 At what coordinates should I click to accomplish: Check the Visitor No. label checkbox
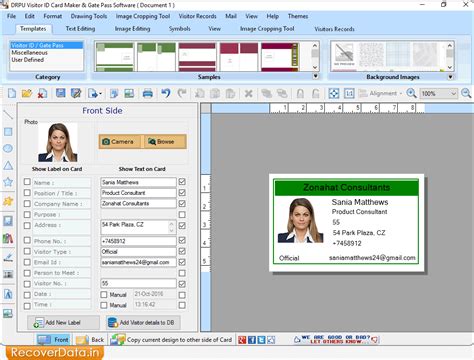pos(27,284)
